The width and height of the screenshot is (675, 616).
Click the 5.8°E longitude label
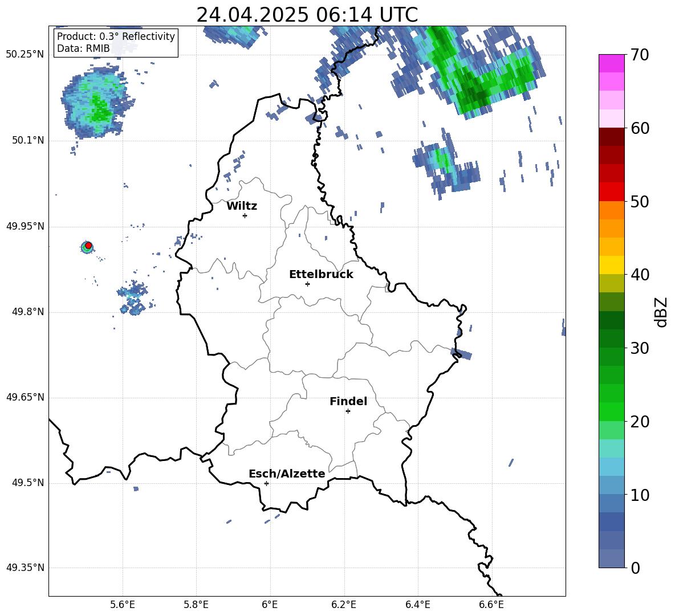(196, 605)
